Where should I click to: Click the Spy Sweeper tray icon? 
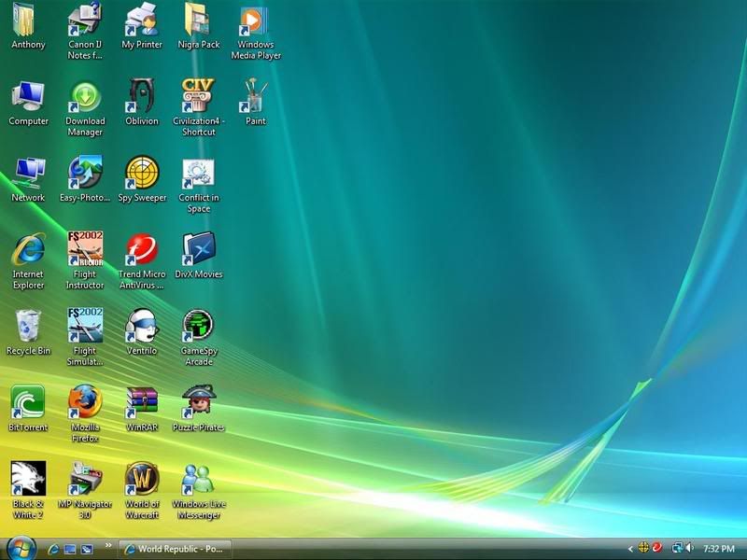[x=643, y=548]
